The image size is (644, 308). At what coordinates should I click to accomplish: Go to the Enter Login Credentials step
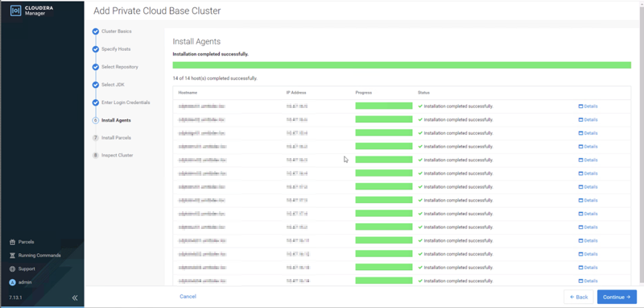[x=122, y=102]
